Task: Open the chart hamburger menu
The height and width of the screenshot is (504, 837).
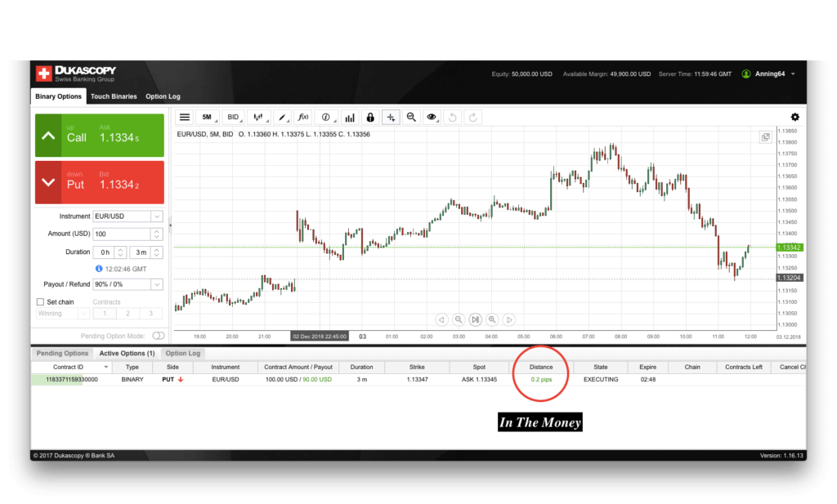Action: point(185,118)
